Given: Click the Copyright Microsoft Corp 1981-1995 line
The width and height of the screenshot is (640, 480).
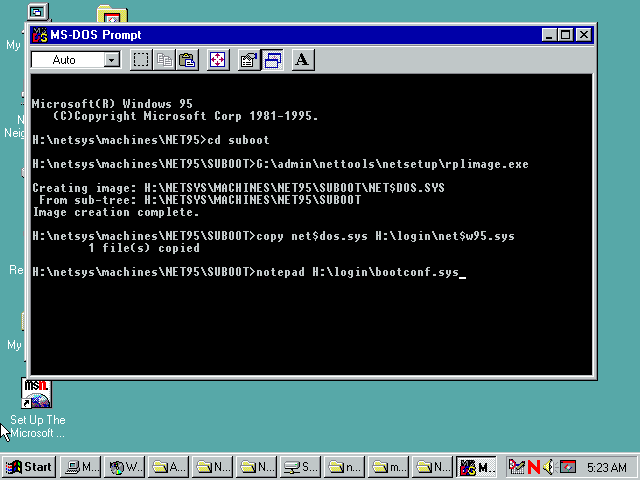Looking at the screenshot, I should pos(186,116).
